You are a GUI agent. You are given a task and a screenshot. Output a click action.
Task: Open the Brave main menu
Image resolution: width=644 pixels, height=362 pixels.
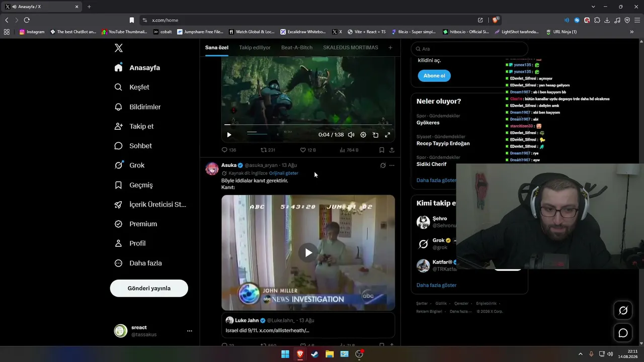637,20
